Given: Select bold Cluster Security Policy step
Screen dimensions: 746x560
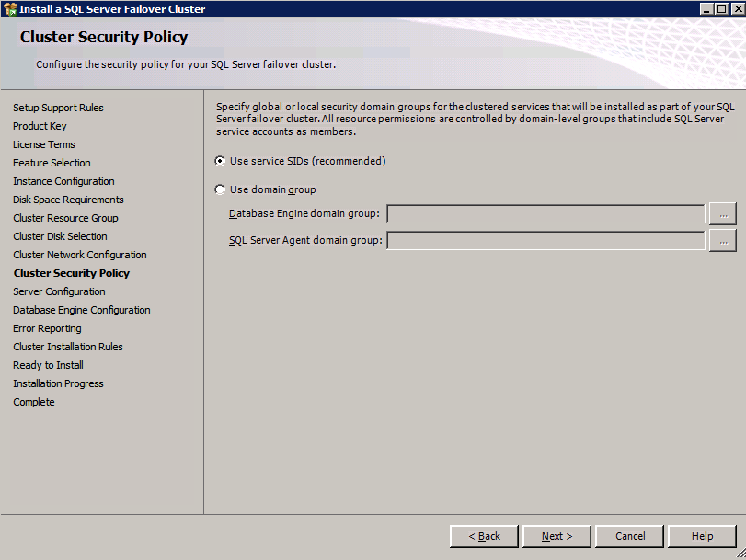Looking at the screenshot, I should (x=72, y=273).
